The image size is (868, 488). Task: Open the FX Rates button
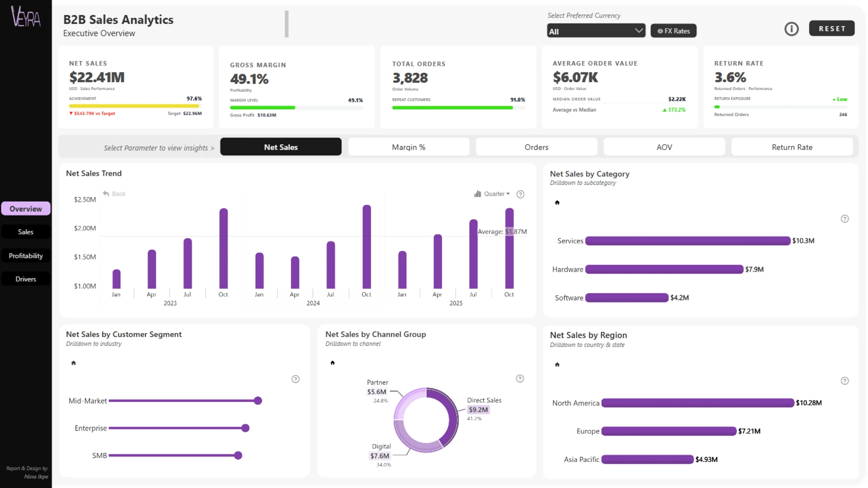[x=674, y=31]
